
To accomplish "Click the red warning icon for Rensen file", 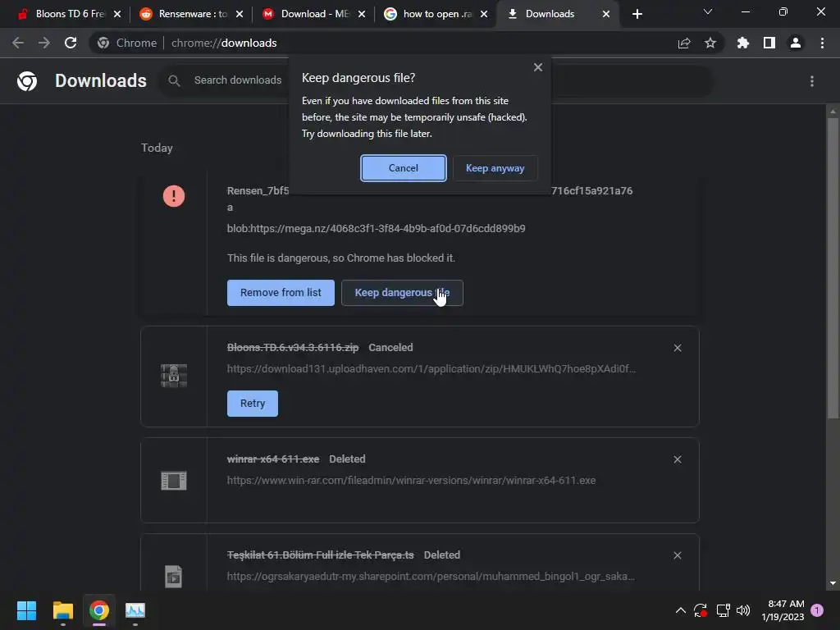I will pos(174,195).
